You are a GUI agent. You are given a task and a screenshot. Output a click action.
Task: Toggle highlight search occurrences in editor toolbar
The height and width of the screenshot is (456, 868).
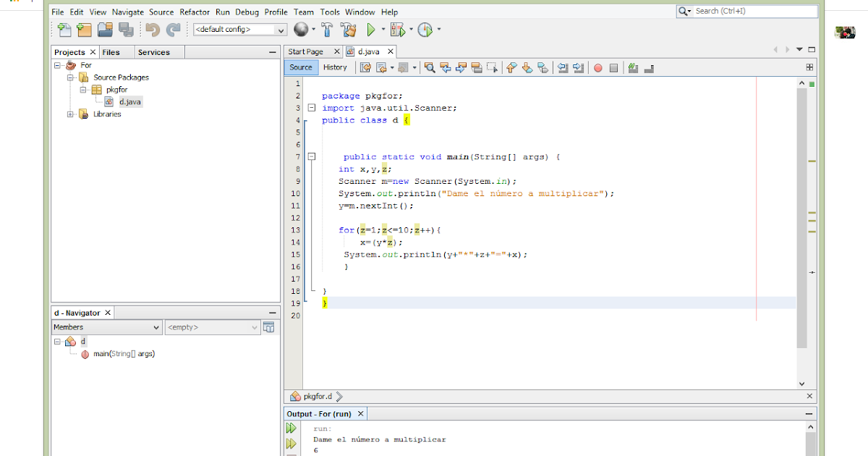[475, 67]
